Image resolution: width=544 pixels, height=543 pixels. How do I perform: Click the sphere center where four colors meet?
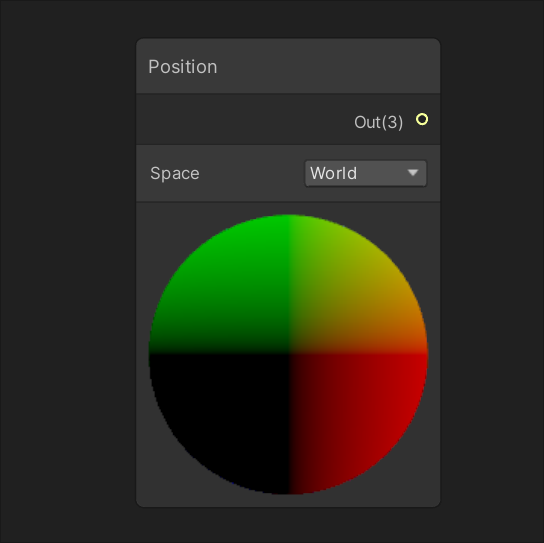289,354
